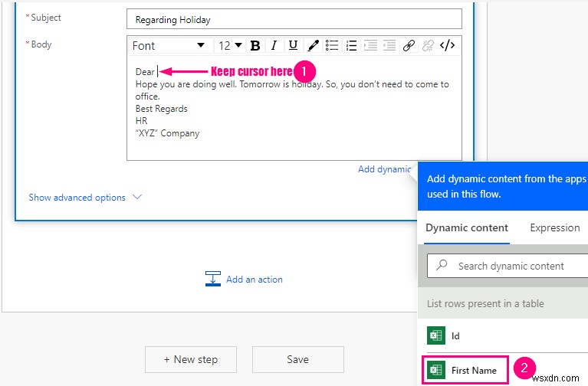The image size is (588, 386).
Task: Click the Excel icon beside Id
Action: click(x=436, y=335)
